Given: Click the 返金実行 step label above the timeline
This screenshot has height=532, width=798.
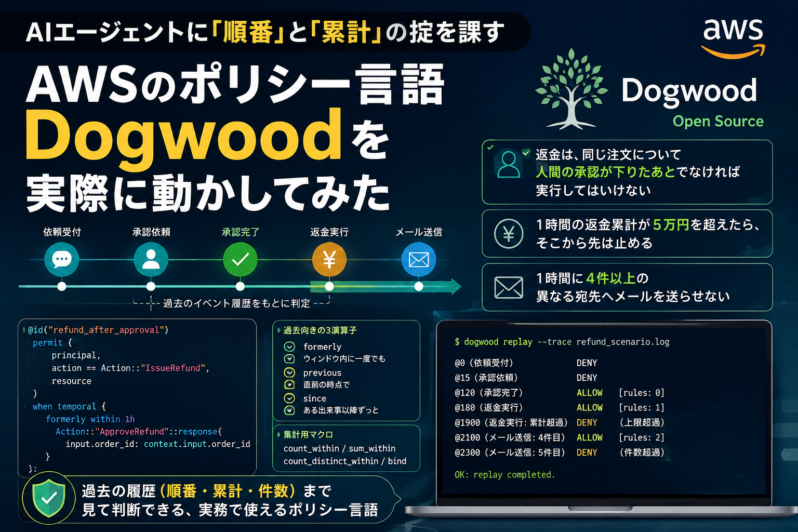Looking at the screenshot, I should click(x=329, y=232).
